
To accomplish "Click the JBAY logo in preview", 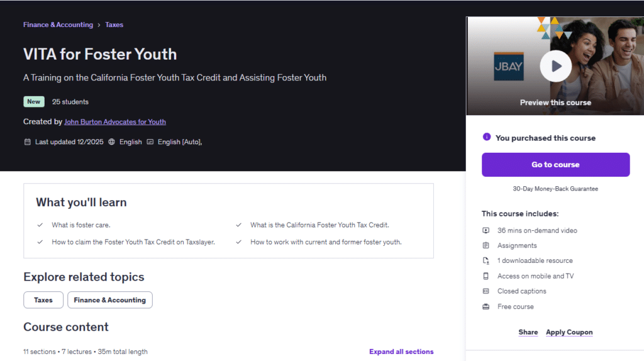I will pos(508,66).
